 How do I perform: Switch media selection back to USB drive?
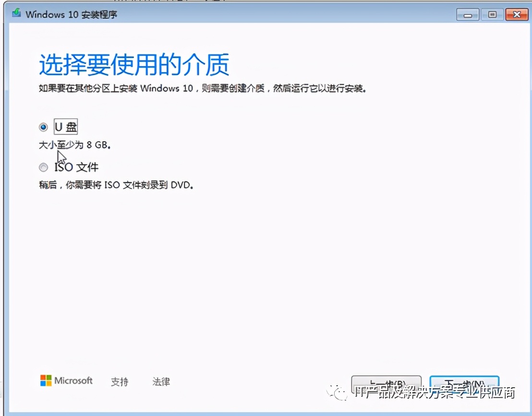click(x=43, y=126)
